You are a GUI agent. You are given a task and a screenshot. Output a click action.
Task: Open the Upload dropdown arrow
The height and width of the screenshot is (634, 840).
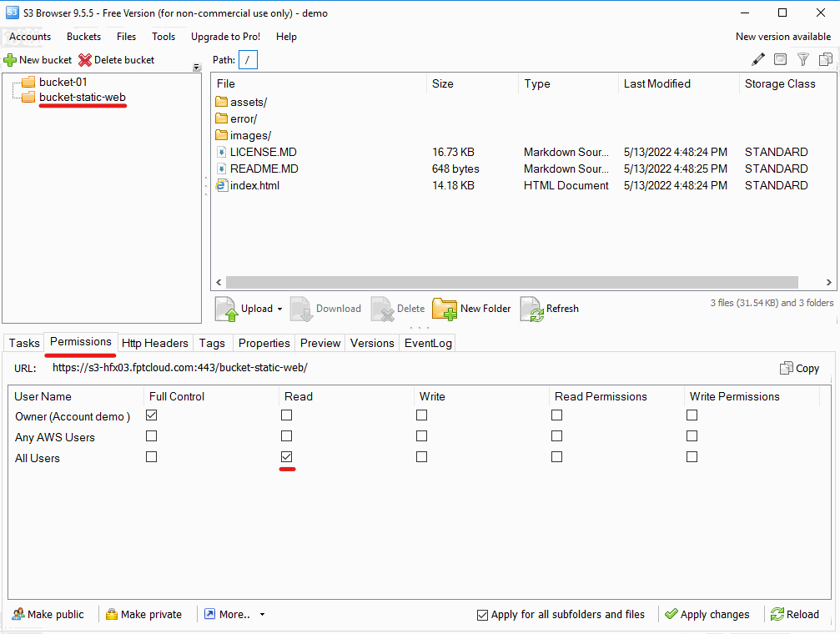click(279, 309)
